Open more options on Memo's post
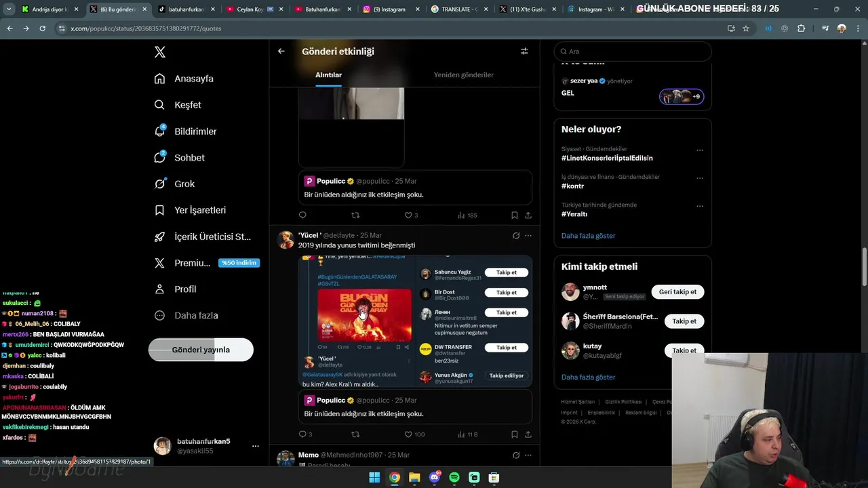Viewport: 868px width, 488px height. (x=528, y=455)
